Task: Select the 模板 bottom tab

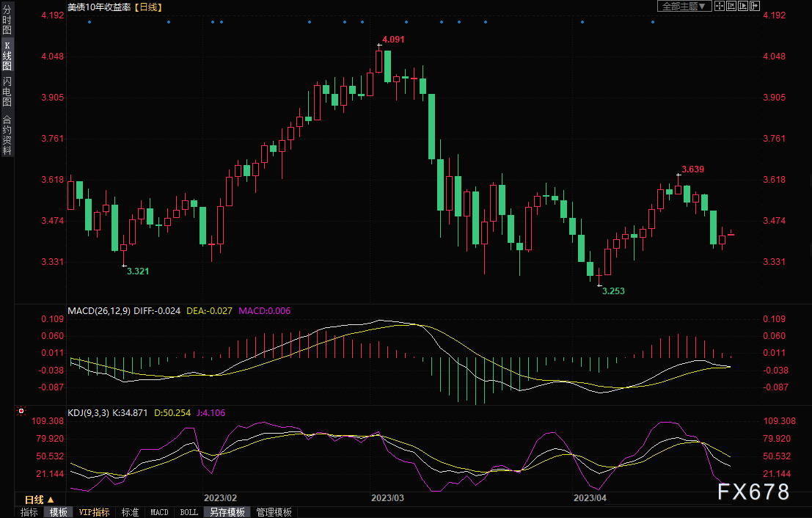Action: (59, 512)
